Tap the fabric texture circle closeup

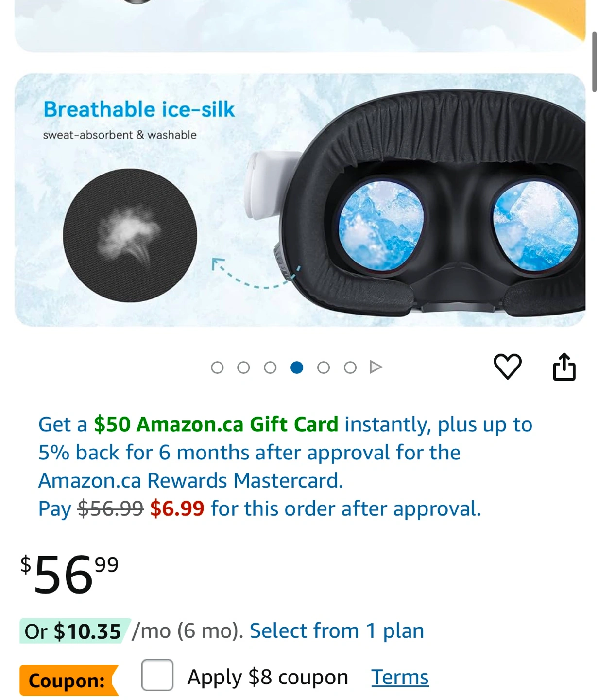click(x=130, y=235)
